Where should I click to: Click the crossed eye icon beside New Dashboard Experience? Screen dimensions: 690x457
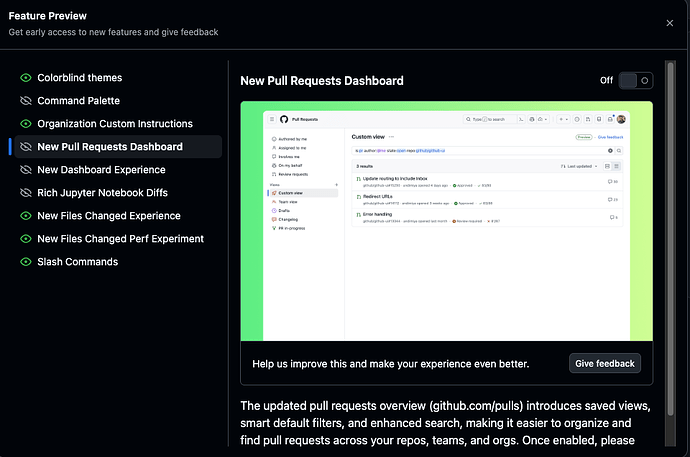tap(26, 170)
